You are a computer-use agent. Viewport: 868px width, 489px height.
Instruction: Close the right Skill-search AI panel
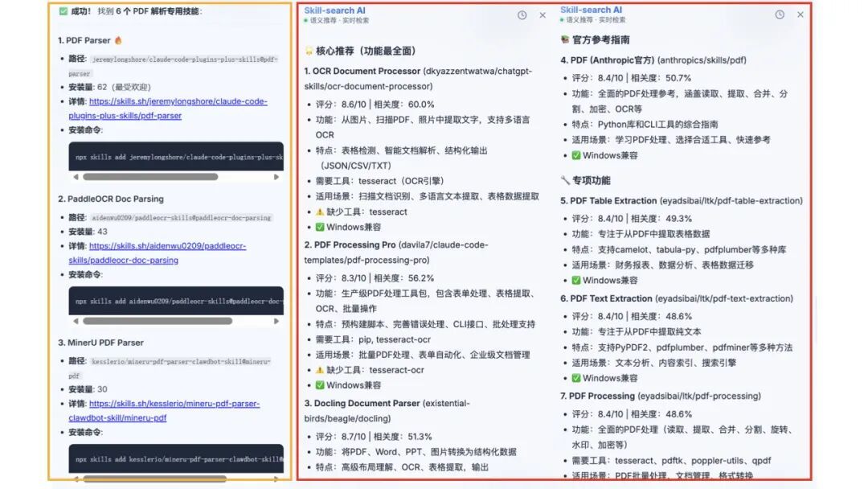(800, 14)
